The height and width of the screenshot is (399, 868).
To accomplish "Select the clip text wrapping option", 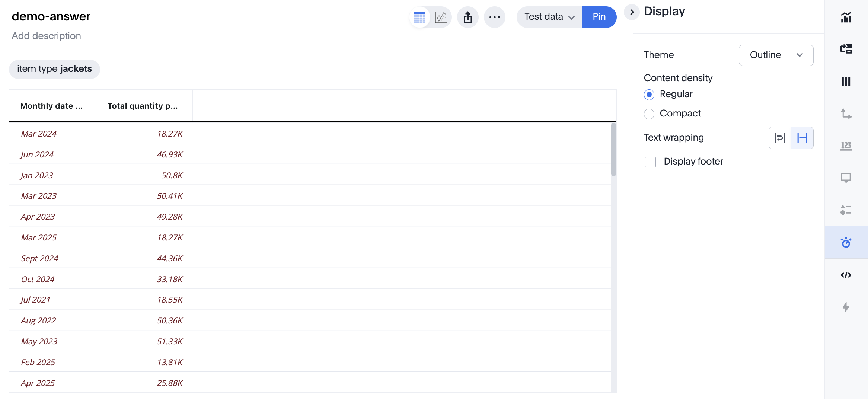I will 802,138.
